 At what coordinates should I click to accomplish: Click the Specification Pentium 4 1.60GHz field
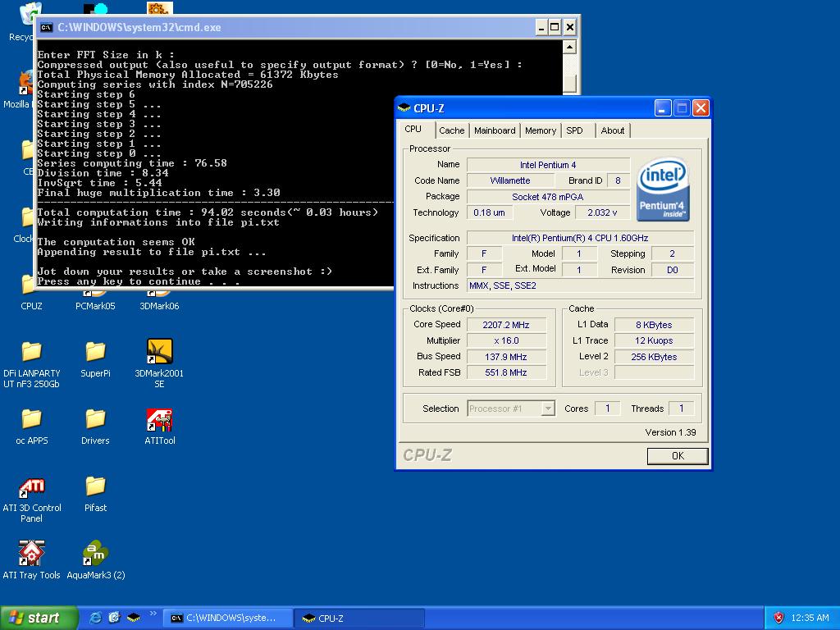coord(580,238)
